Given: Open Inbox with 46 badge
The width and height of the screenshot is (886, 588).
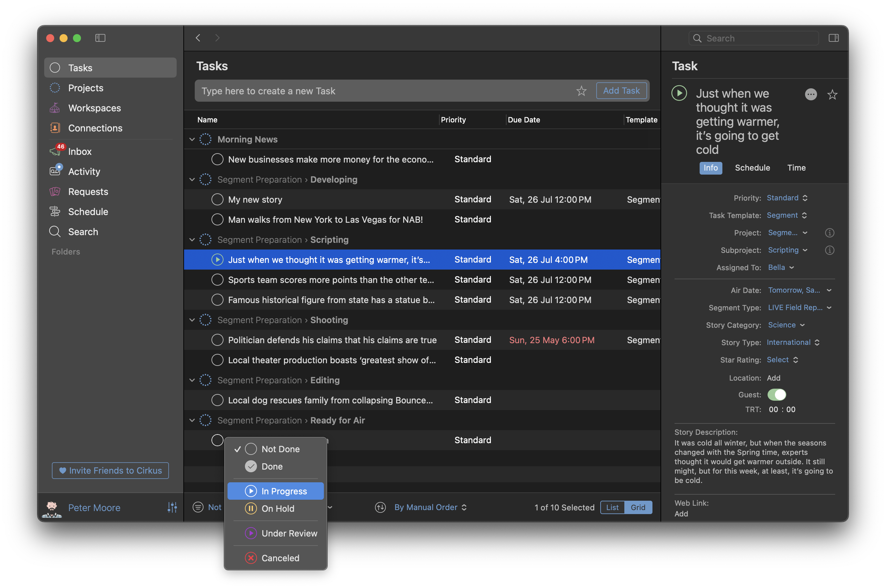Looking at the screenshot, I should tap(80, 152).
